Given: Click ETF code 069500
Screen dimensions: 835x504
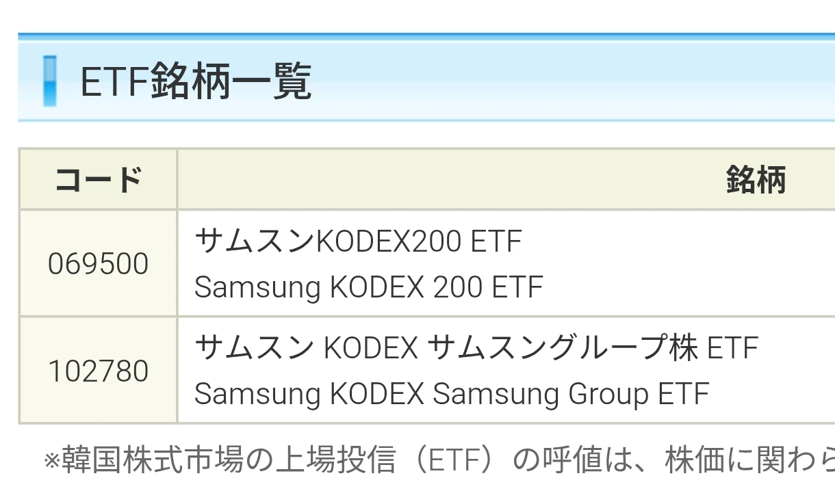Looking at the screenshot, I should coord(98,264).
